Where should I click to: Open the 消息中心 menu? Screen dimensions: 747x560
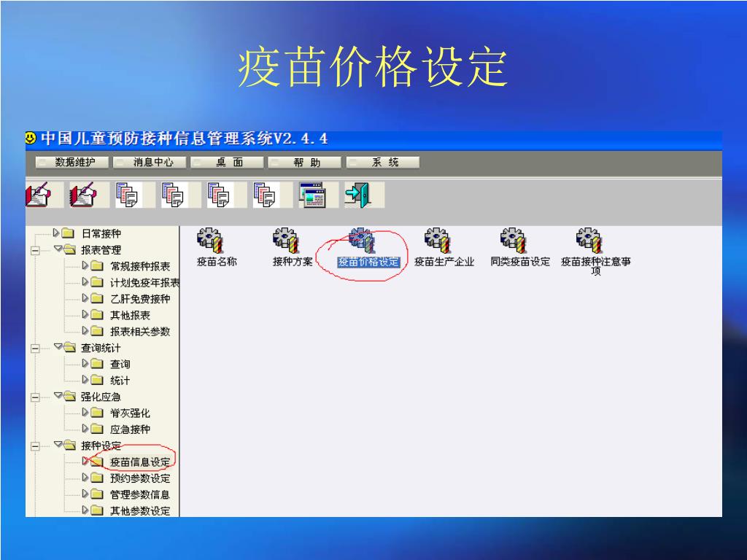tap(150, 163)
